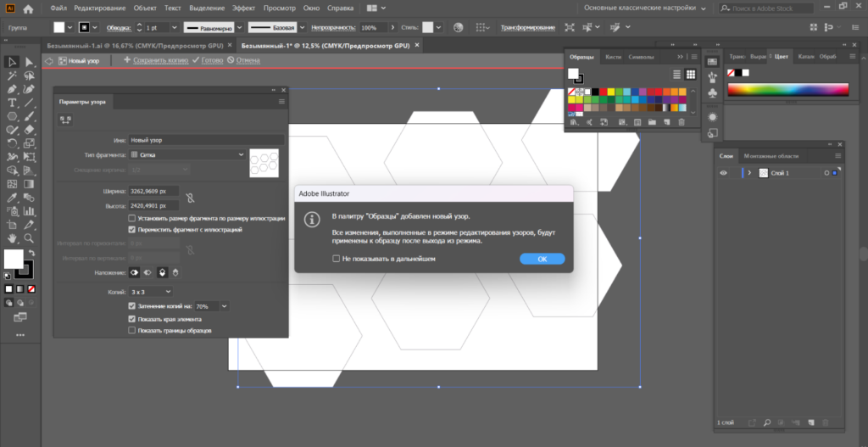Open stroke weight 1 pt dropdown
This screenshot has width=868, height=447.
[175, 27]
